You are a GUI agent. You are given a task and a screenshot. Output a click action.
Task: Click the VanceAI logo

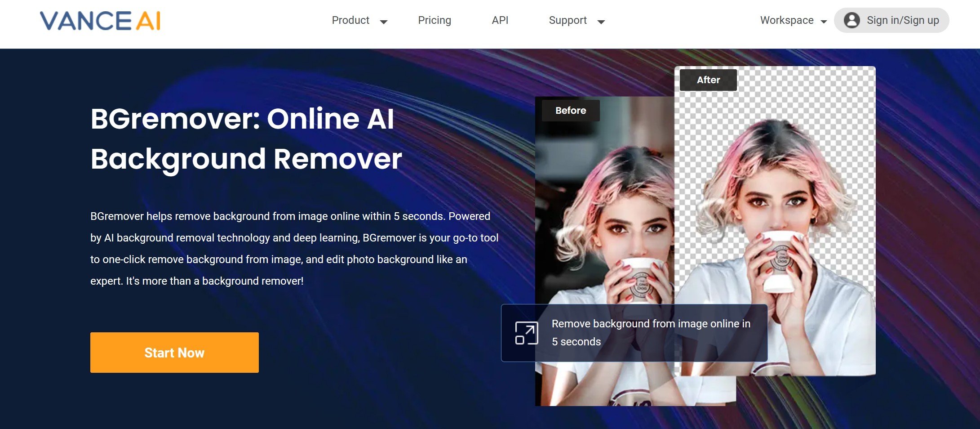tap(100, 21)
